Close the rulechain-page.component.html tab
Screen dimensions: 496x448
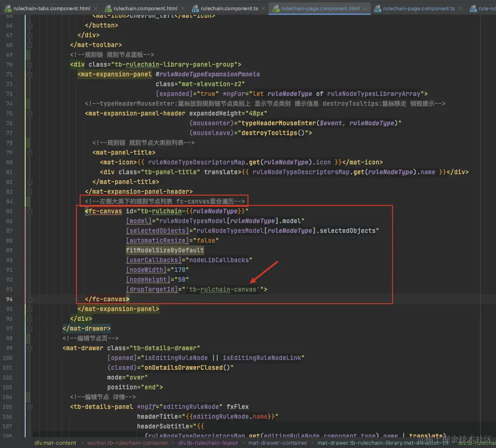365,8
